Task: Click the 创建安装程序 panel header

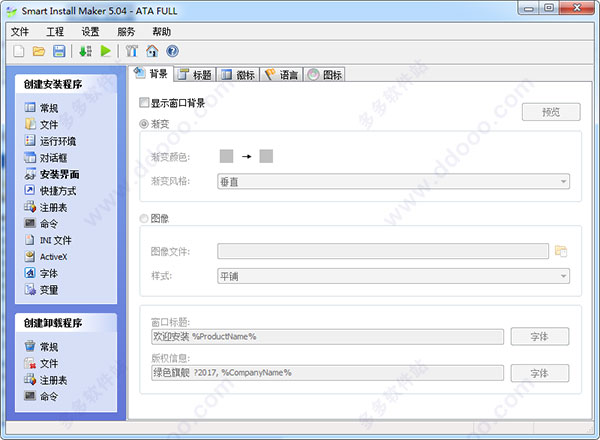Action: tap(66, 84)
